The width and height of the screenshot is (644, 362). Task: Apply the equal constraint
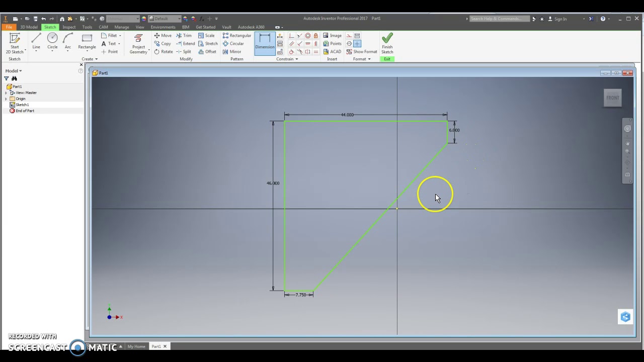316,51
